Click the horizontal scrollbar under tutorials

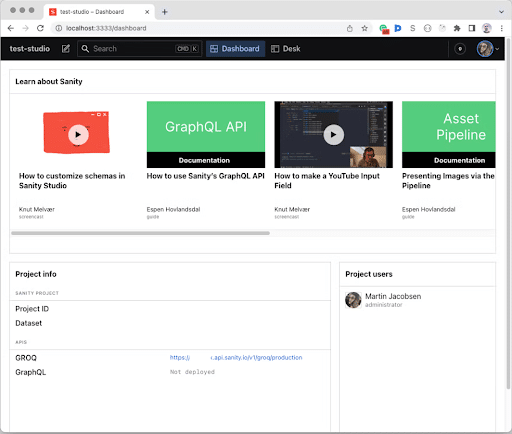pos(140,233)
